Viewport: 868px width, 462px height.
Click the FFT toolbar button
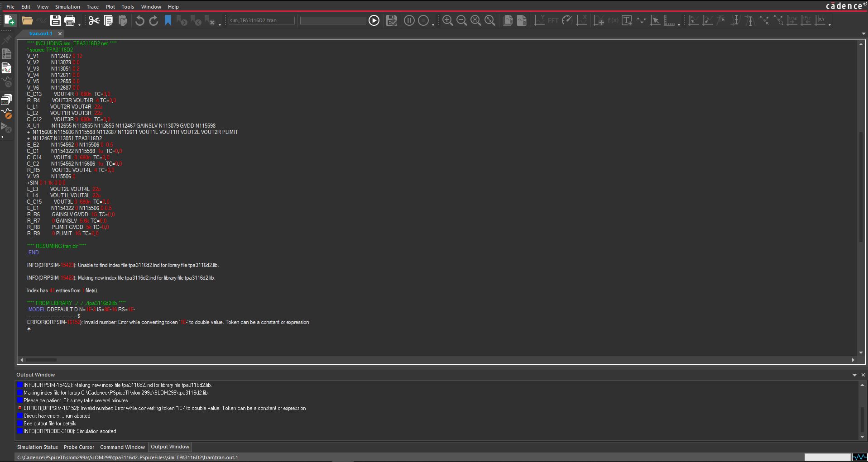(x=553, y=20)
